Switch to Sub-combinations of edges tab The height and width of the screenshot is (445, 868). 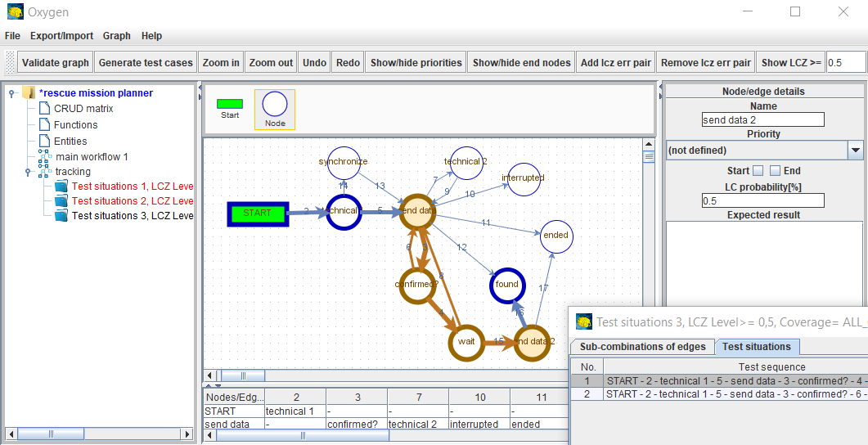pos(642,347)
